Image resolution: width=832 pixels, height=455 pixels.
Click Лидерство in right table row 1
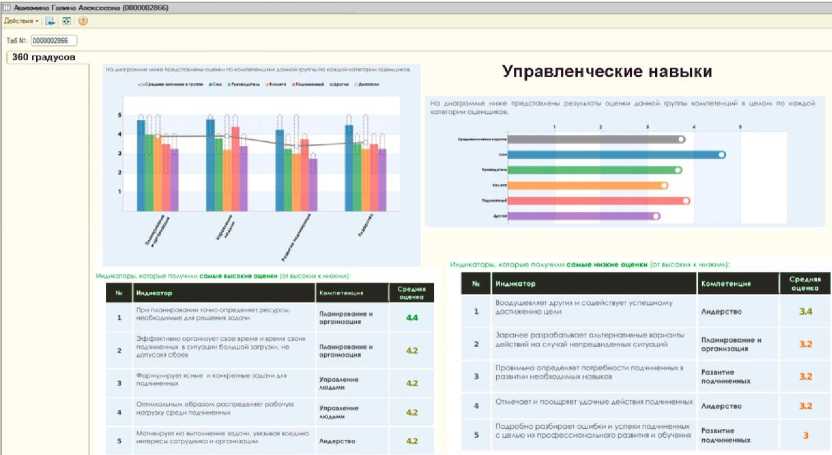(x=722, y=312)
